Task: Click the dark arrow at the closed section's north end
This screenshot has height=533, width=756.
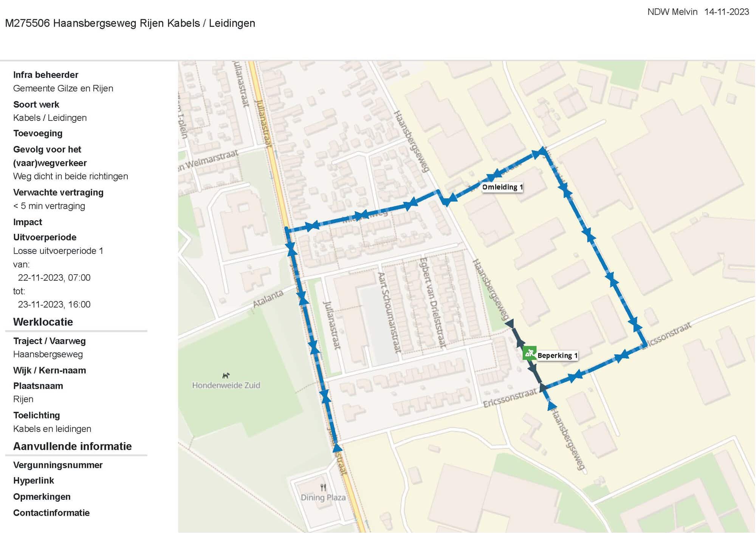Action: click(510, 324)
